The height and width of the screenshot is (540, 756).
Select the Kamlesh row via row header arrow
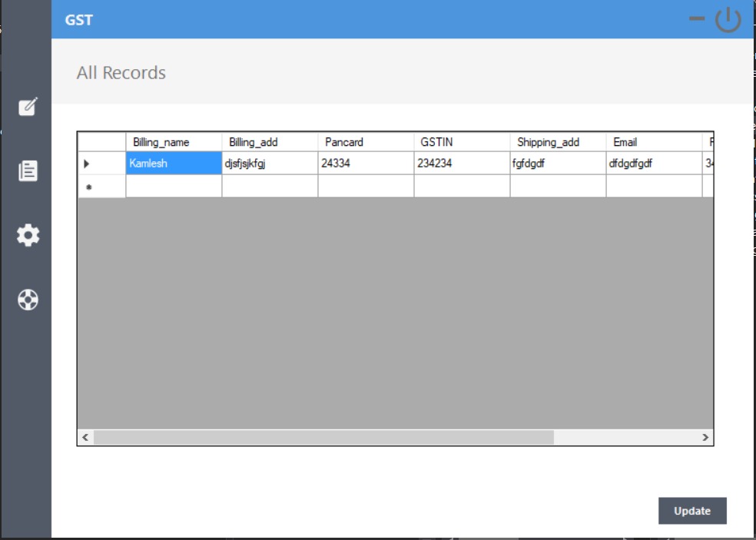point(101,164)
